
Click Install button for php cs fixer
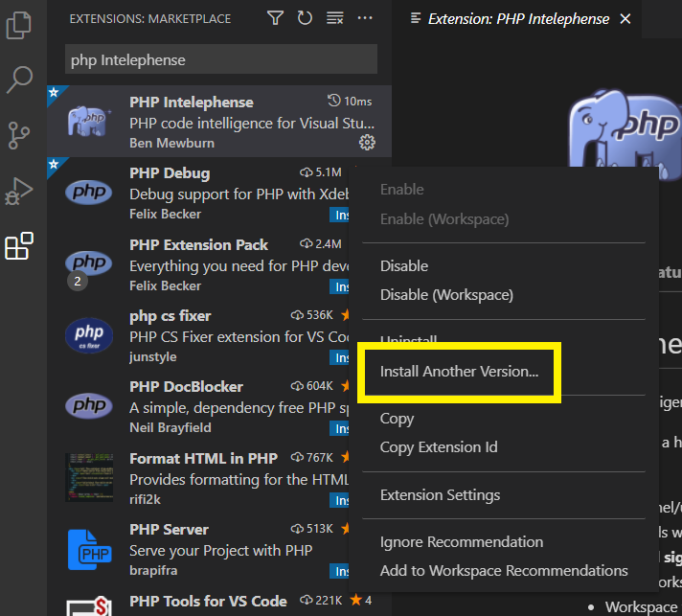tap(339, 357)
